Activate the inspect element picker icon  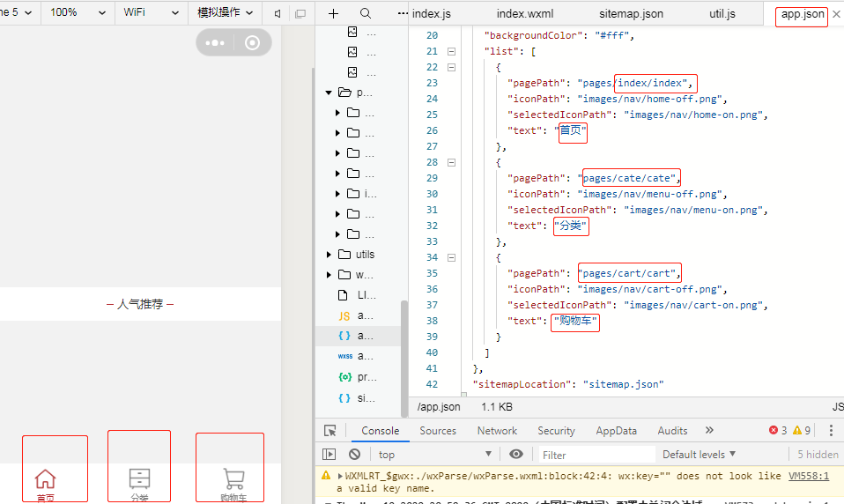(330, 431)
